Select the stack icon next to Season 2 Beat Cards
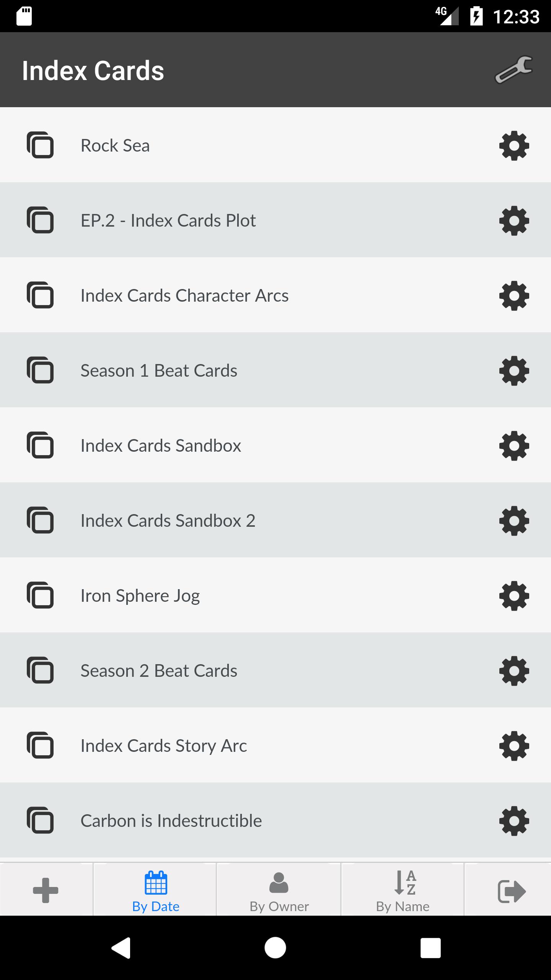551x980 pixels. (40, 670)
